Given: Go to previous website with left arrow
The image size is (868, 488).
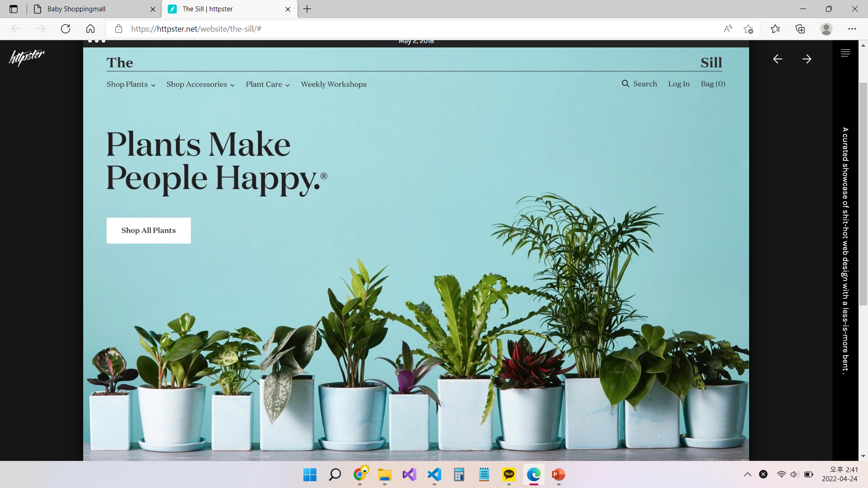Looking at the screenshot, I should pos(778,59).
